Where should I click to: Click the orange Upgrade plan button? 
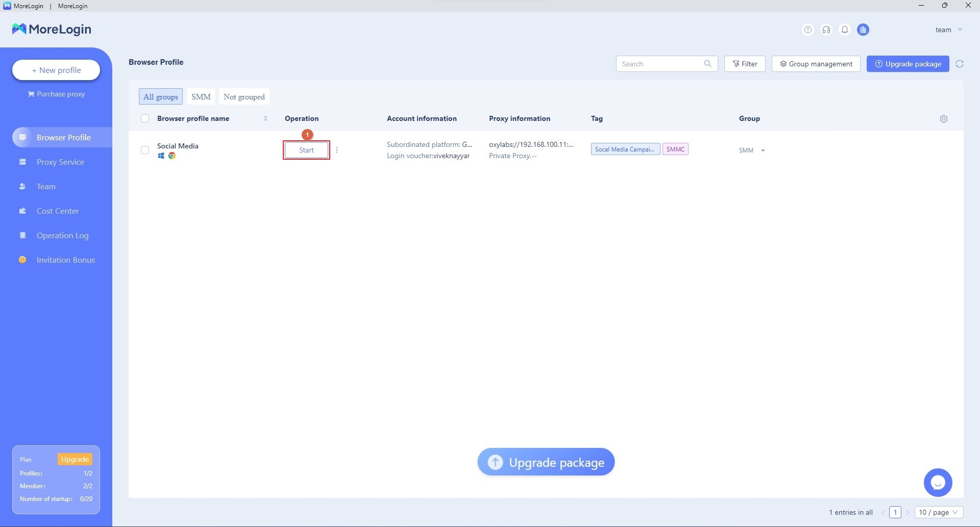75,459
